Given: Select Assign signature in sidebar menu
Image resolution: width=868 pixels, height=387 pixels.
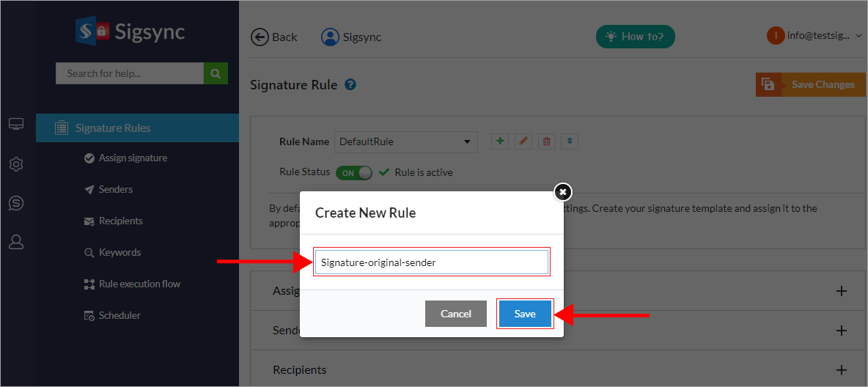Looking at the screenshot, I should [x=132, y=158].
